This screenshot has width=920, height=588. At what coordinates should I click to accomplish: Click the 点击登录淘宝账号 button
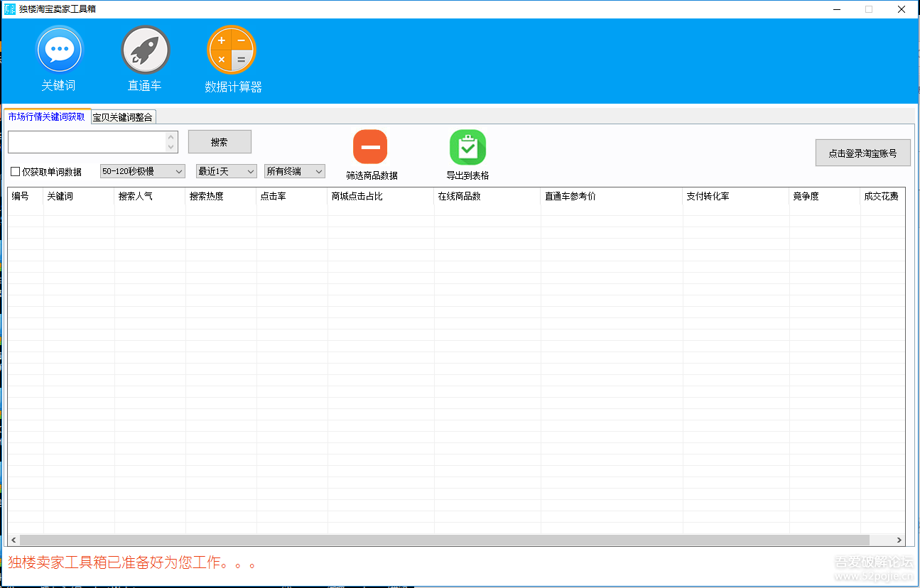862,153
